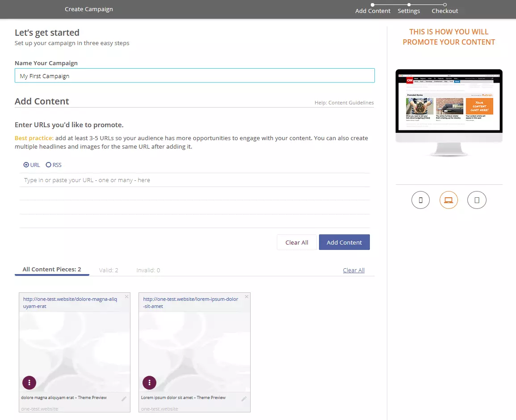Show the Valid content tab
The width and height of the screenshot is (516, 420).
click(x=109, y=270)
